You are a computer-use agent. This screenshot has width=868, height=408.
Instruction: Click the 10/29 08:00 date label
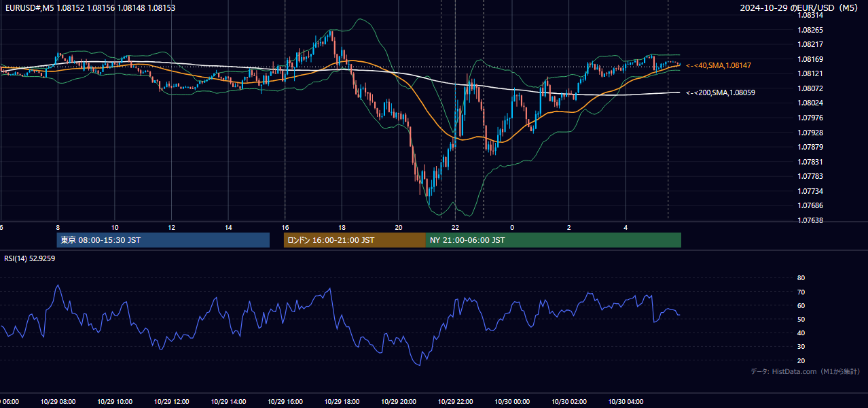[58, 402]
